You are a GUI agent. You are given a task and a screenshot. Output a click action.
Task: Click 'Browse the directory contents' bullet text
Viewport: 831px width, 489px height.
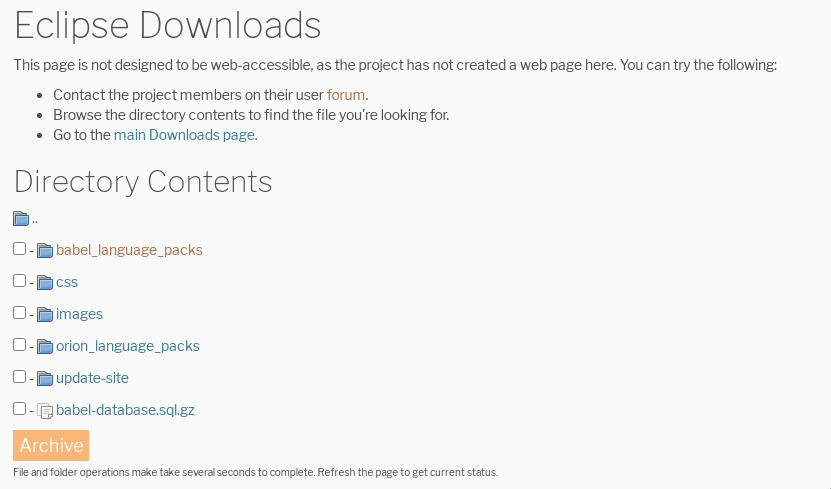[x=251, y=115]
